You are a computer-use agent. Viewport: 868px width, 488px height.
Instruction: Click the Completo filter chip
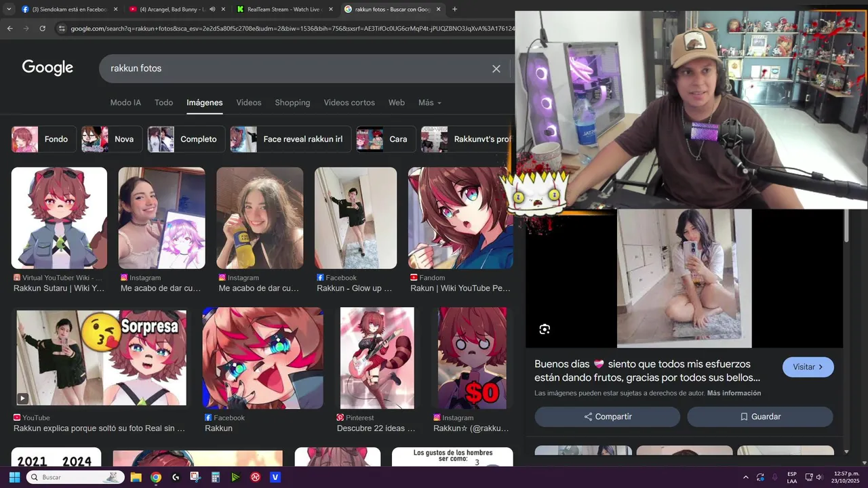click(x=186, y=139)
